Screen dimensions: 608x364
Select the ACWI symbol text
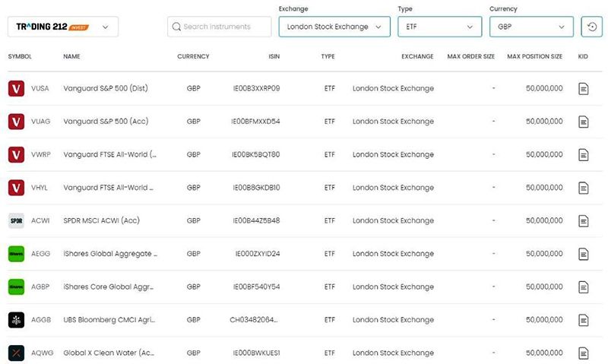pyautogui.click(x=40, y=220)
